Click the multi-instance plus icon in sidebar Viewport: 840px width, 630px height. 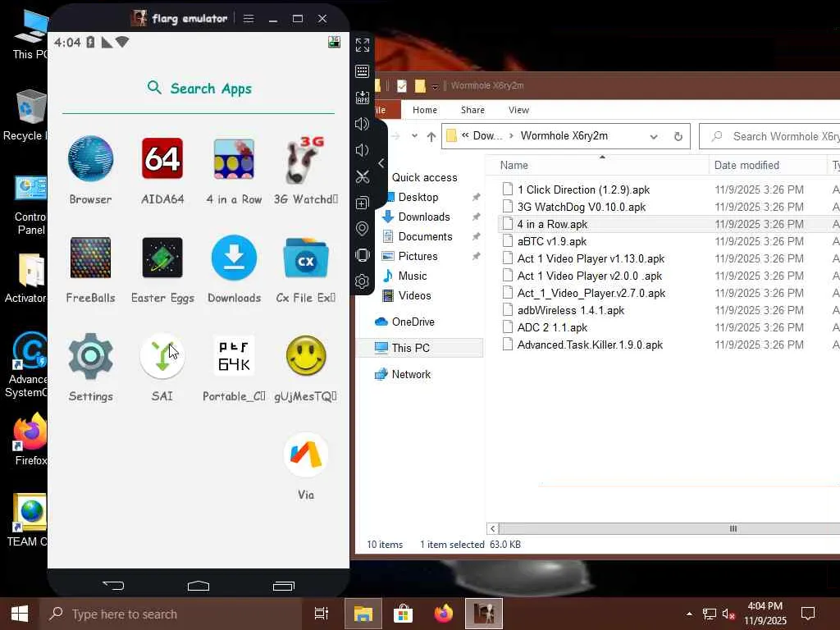pos(362,203)
